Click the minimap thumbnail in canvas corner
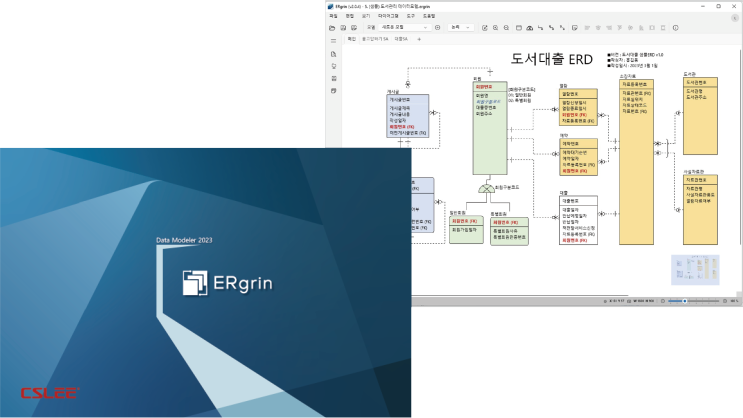 [695, 270]
